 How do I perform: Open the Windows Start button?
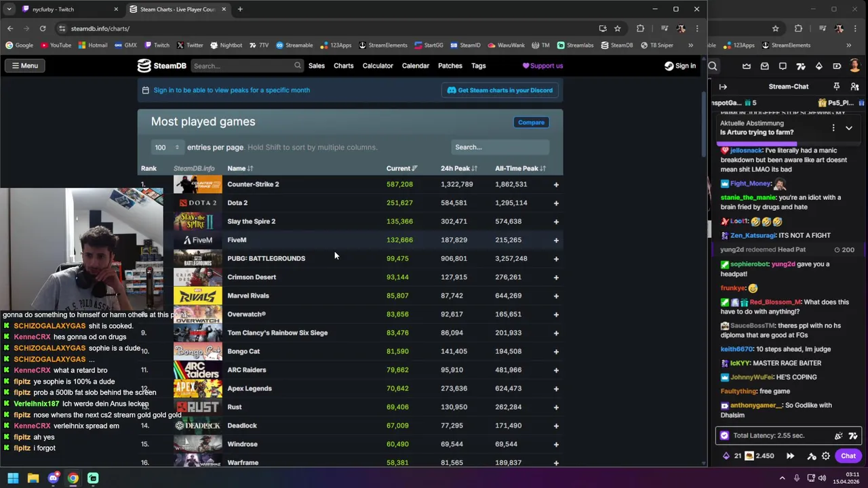pyautogui.click(x=13, y=479)
